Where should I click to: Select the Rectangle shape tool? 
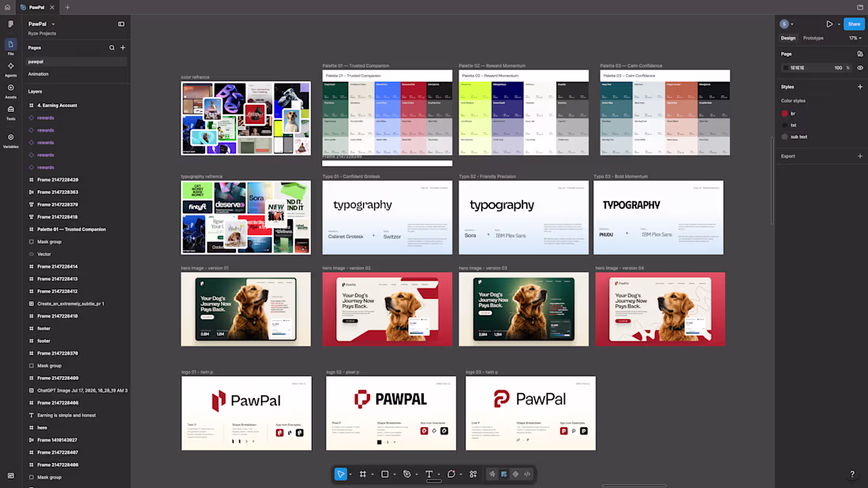[385, 474]
